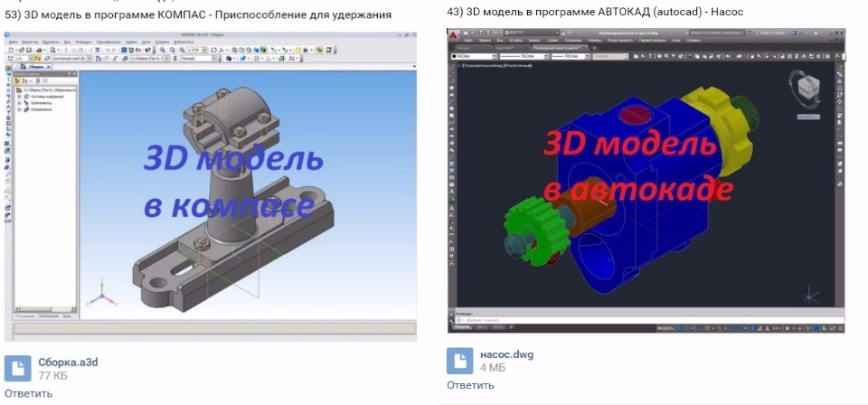
Task: Click the AutoCAD command line input
Action: 650,320
